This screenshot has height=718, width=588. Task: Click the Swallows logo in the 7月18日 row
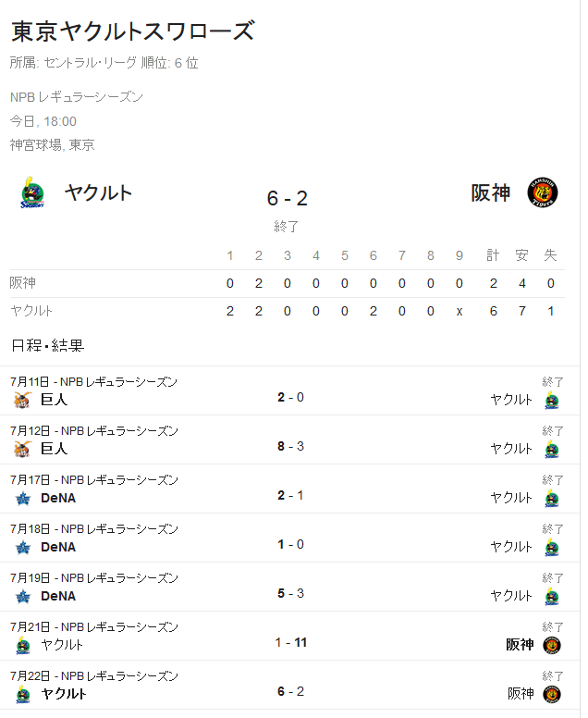coord(552,547)
